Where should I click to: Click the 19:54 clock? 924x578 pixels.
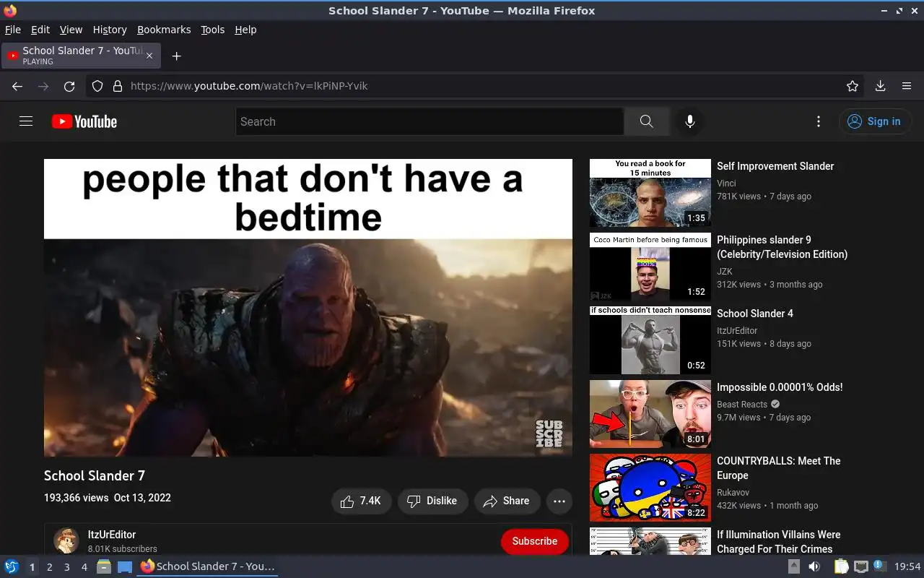coord(907,566)
